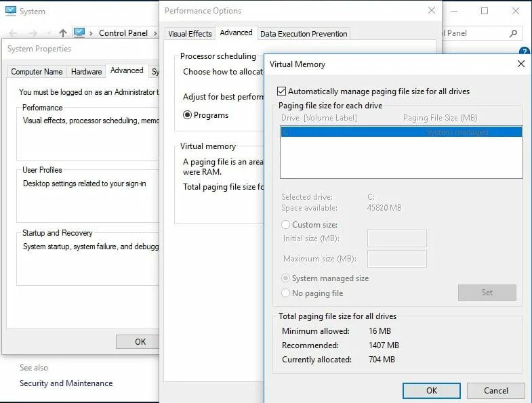Viewport: 532px width, 403px height.
Task: Open the blue help question mark icon
Action: 525,51
